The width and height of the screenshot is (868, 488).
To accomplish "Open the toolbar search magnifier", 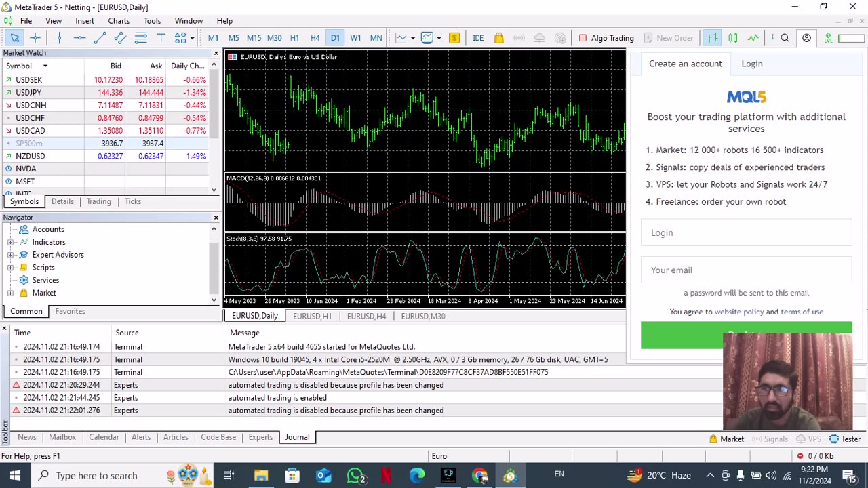I will 785,38.
